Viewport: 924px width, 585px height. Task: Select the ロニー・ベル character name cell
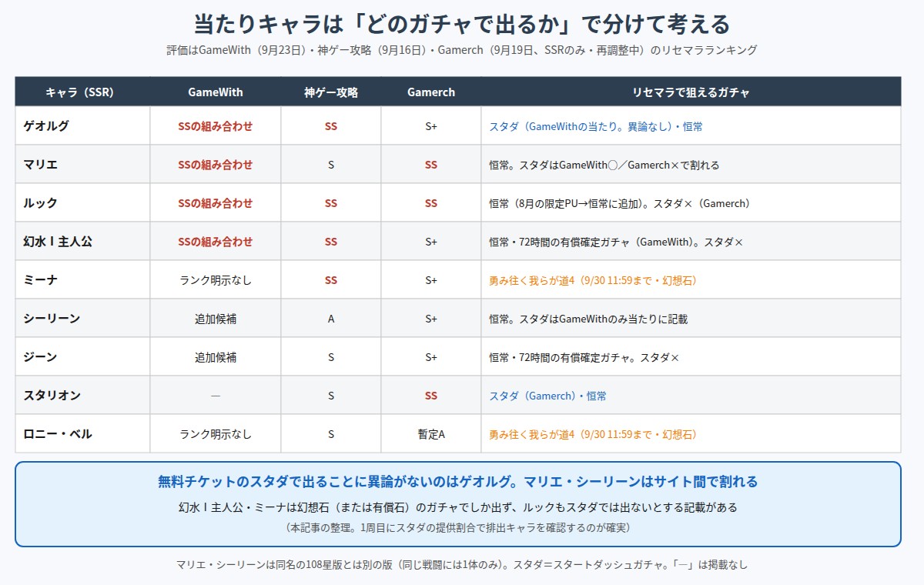pyautogui.click(x=82, y=433)
